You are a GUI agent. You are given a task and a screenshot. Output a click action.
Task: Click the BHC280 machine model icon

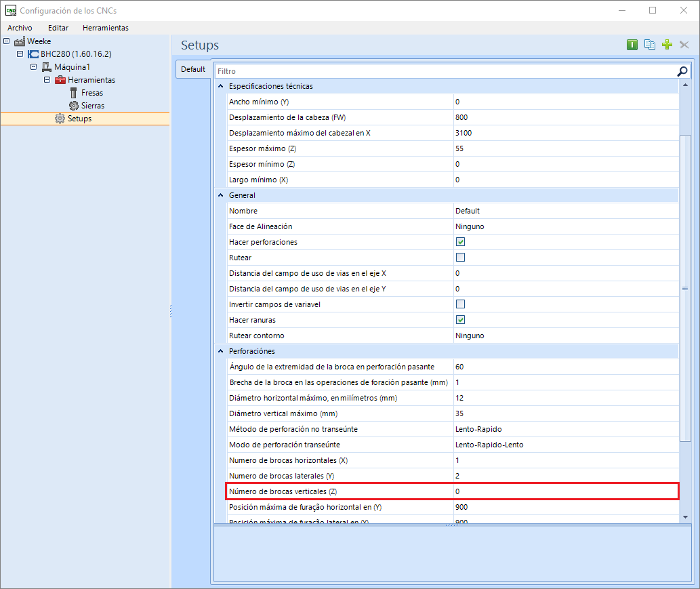coord(33,54)
